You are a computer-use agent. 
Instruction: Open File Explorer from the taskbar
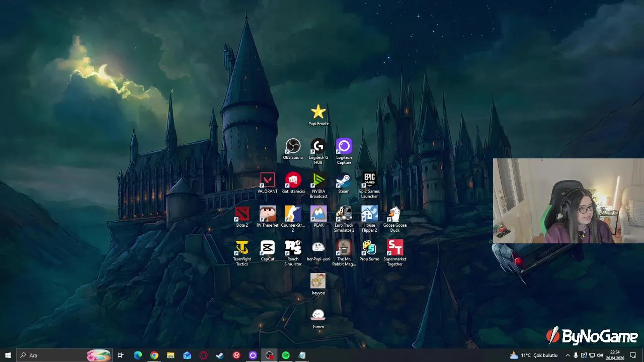click(x=171, y=355)
